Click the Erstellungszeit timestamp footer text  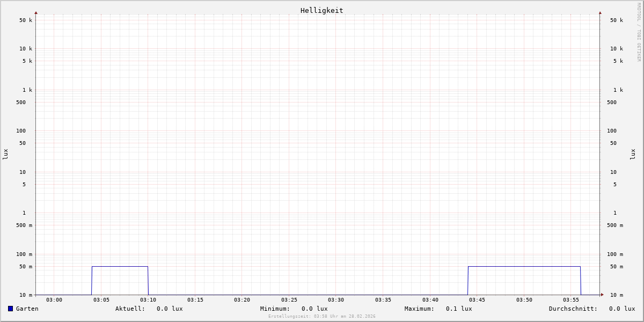point(321,317)
